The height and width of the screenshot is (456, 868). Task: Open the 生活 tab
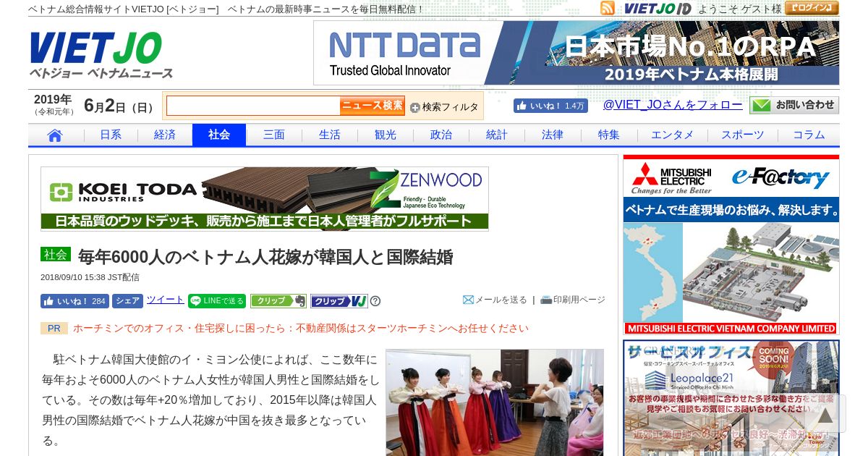330,135
